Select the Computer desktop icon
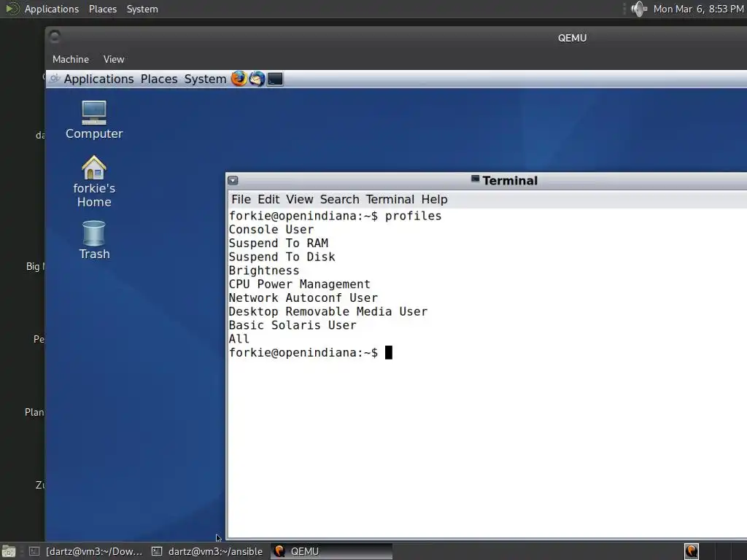This screenshot has height=560, width=747. click(94, 120)
